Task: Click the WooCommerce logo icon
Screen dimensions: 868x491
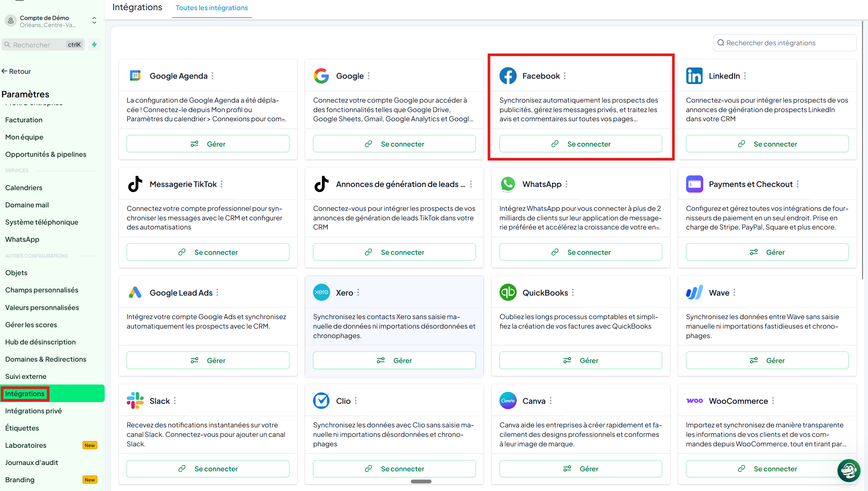Action: tap(694, 401)
